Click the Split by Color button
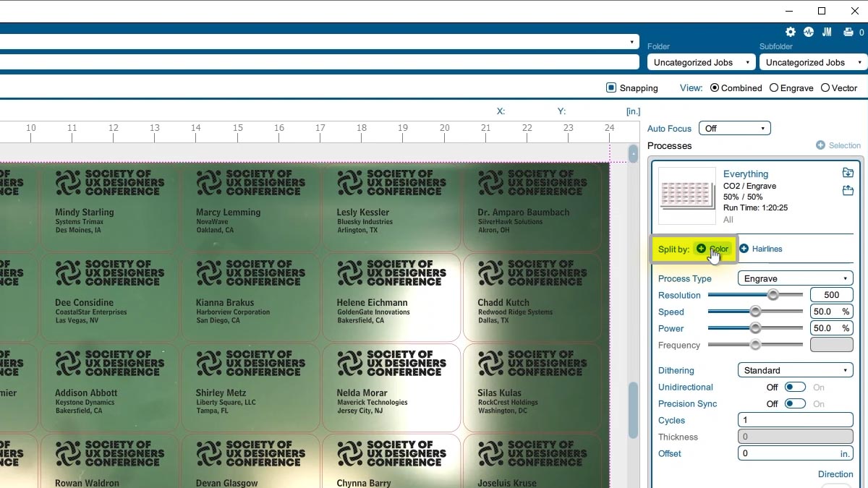This screenshot has width=868, height=488. click(712, 249)
